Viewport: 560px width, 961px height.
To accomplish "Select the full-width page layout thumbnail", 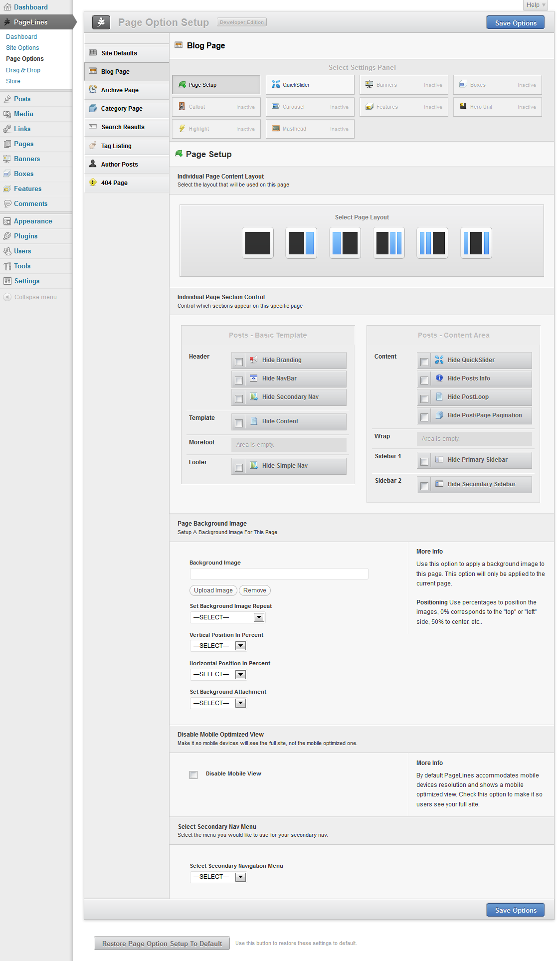I will [258, 243].
